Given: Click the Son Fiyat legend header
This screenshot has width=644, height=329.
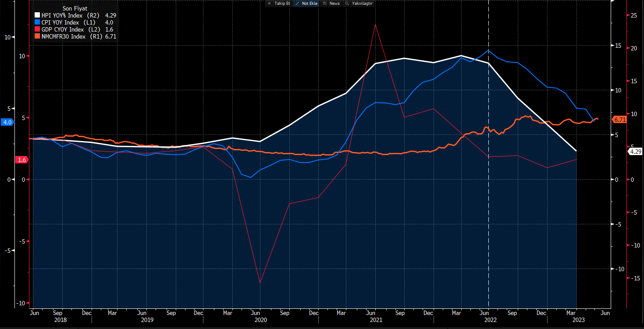Looking at the screenshot, I should [75, 8].
